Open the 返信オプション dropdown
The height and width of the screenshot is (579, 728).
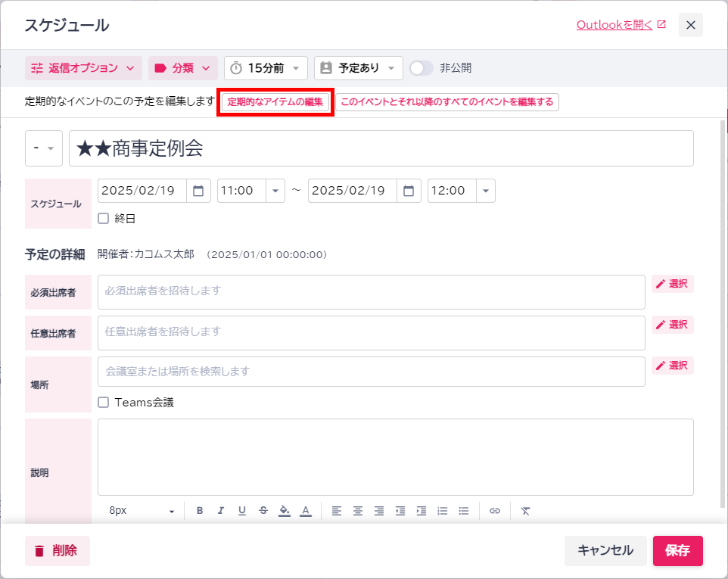(x=82, y=68)
